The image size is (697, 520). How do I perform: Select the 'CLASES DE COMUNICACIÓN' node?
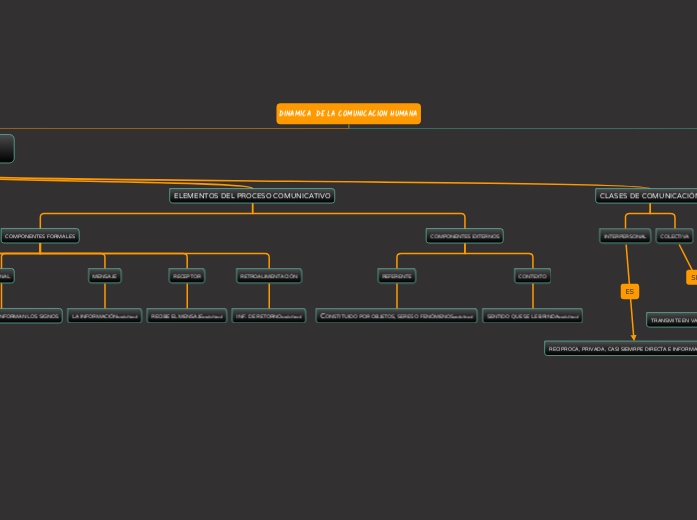pyautogui.click(x=646, y=196)
